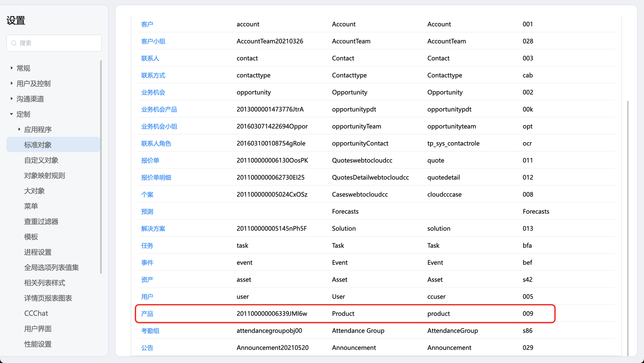Click the search magnifier icon
The height and width of the screenshot is (363, 644).
coord(14,43)
